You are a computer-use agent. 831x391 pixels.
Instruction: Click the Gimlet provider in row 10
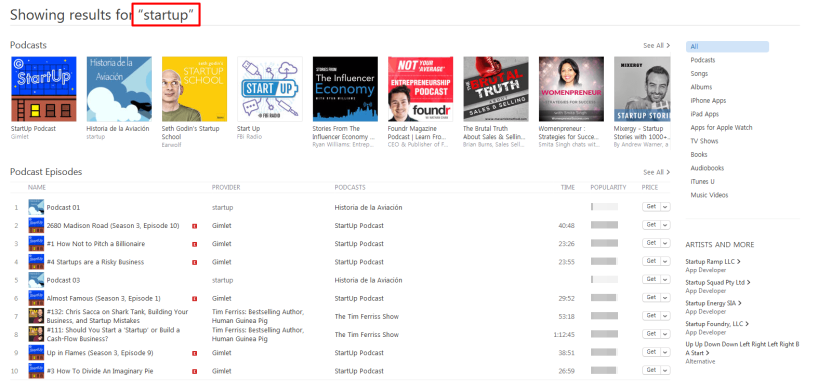point(222,371)
